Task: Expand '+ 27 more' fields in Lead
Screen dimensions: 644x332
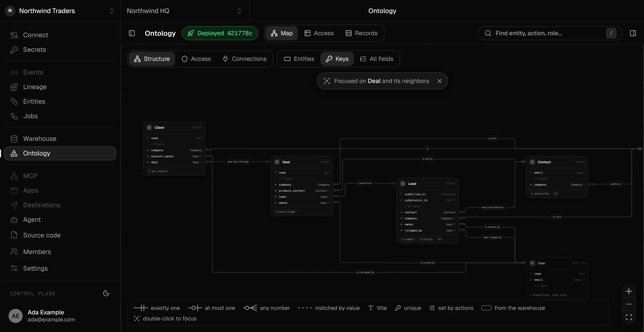Action: tap(412, 206)
